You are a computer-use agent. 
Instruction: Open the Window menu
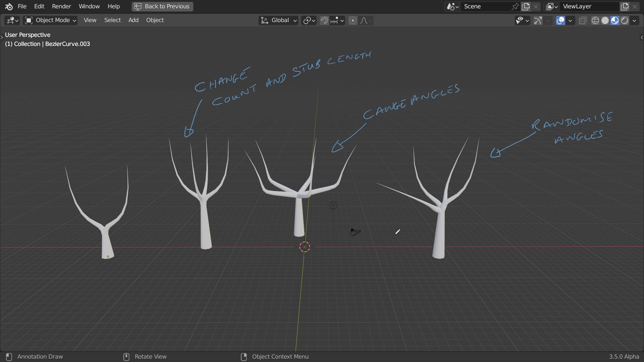coord(89,6)
